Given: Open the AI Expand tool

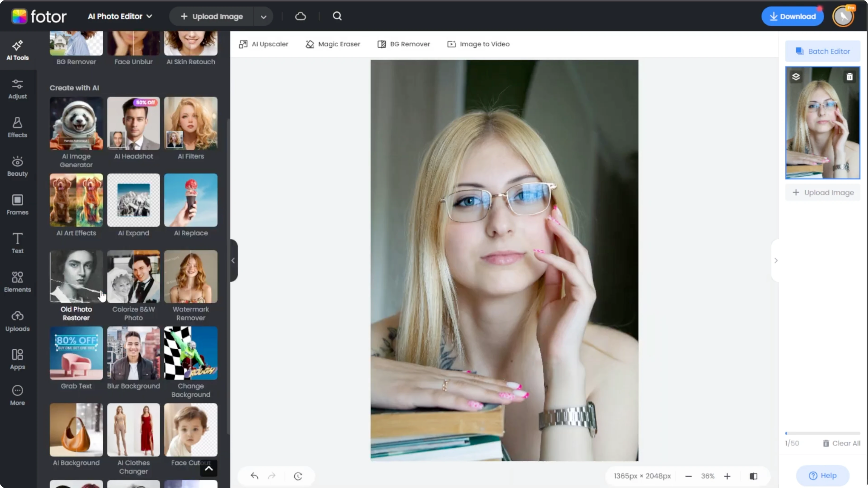Looking at the screenshot, I should (x=134, y=205).
